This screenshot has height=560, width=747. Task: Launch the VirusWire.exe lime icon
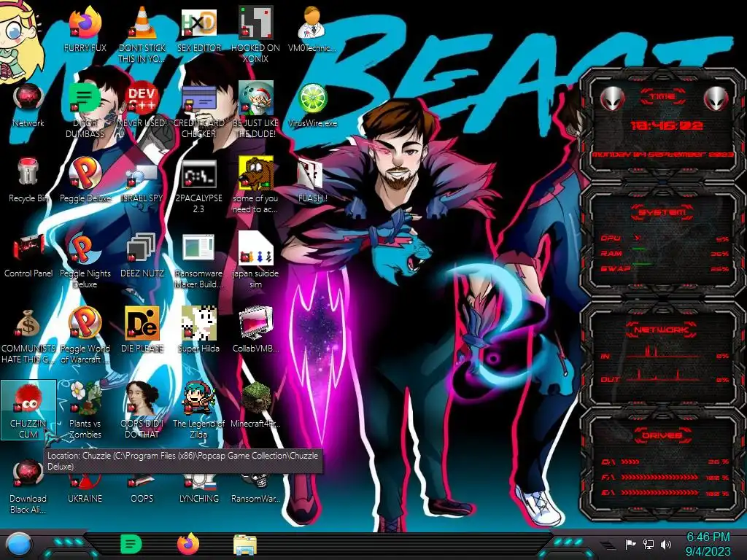[312, 105]
